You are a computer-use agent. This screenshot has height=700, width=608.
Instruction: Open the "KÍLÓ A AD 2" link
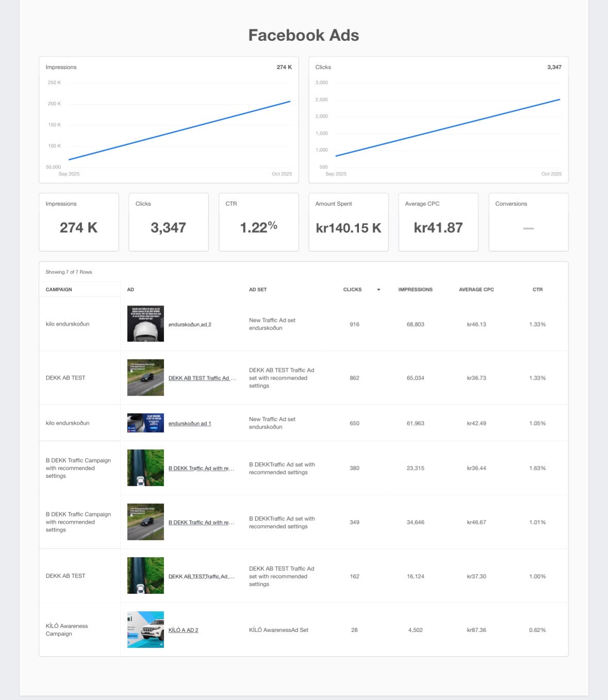183,630
